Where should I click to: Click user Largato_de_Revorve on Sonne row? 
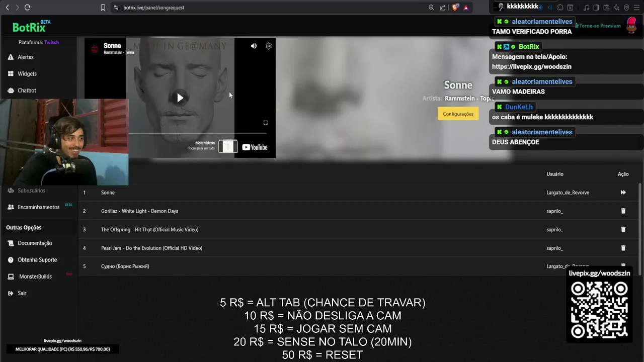(568, 193)
